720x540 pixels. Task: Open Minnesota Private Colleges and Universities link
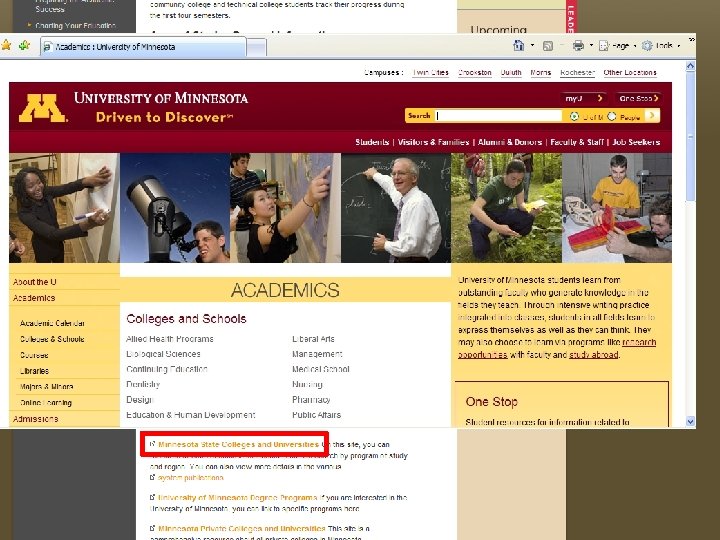click(242, 529)
